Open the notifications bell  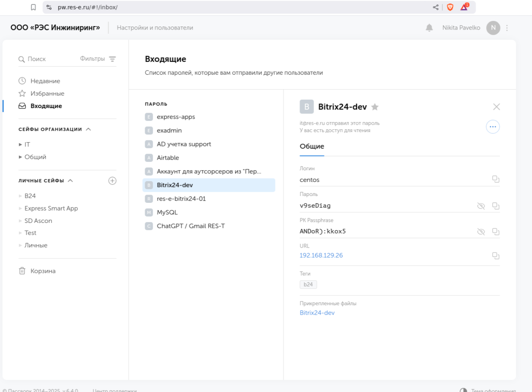(429, 28)
